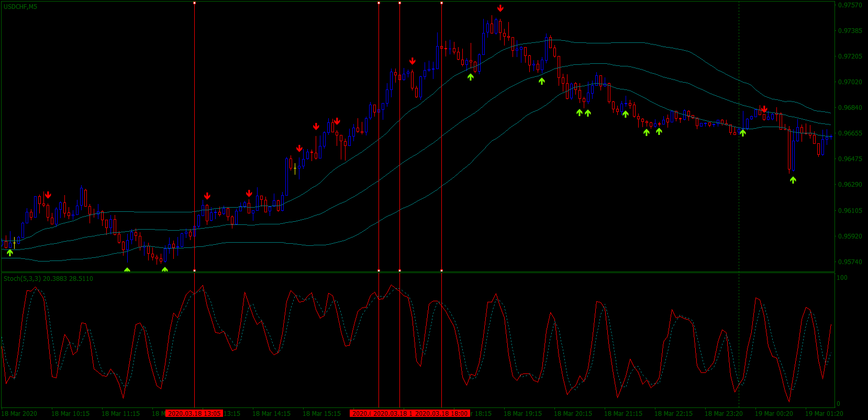Click the 18 Mar 15:15 time label
The height and width of the screenshot is (420, 868).
tap(321, 414)
